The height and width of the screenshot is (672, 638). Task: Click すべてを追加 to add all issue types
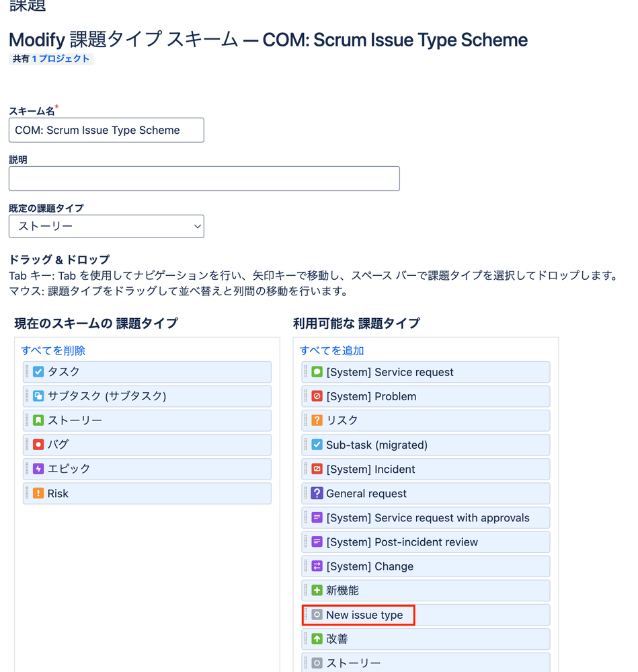(x=325, y=350)
